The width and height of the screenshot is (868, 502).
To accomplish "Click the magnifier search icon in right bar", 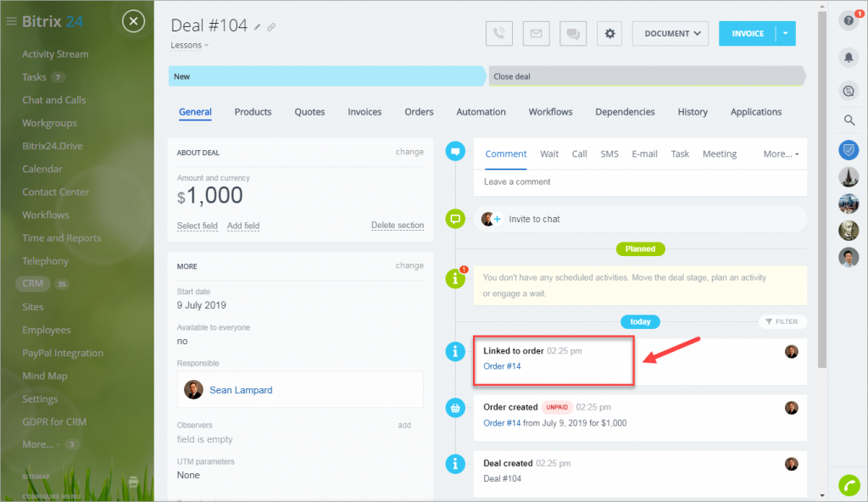I will pos(849,120).
